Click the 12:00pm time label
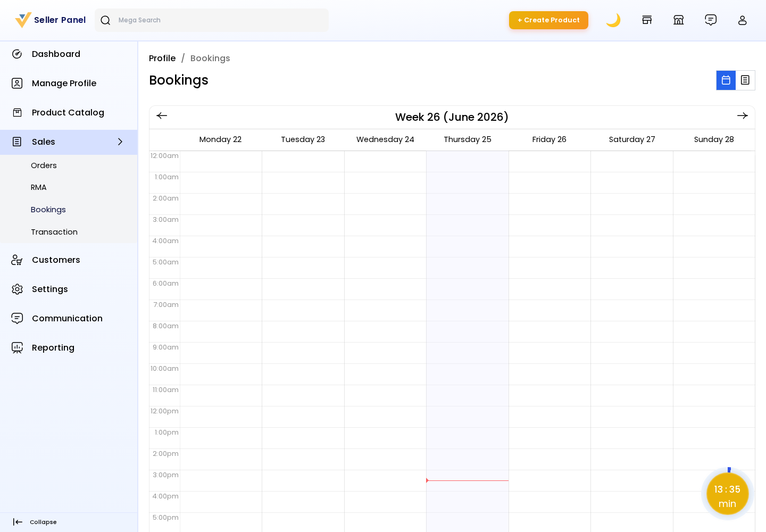 (164, 411)
